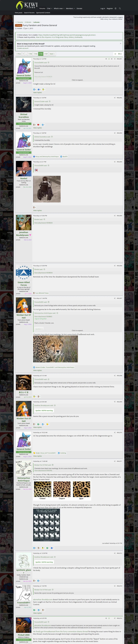Open General Zoider's avatar on post #34,901
This screenshot has width=138, height=644.
24,66
